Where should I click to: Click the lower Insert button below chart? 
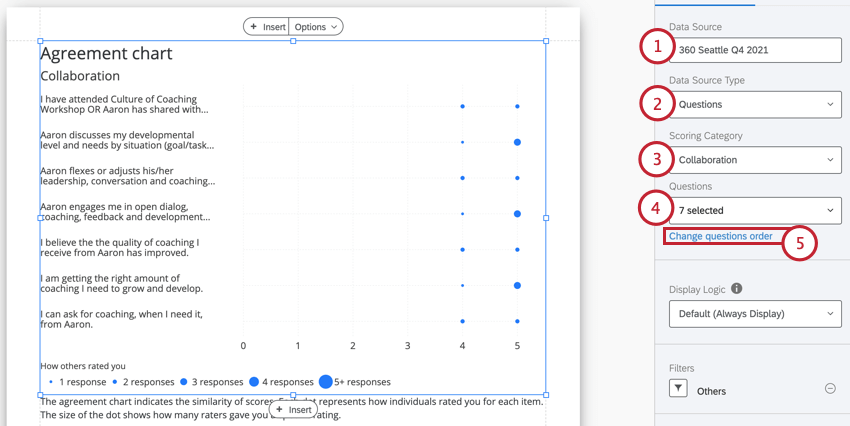(x=294, y=410)
